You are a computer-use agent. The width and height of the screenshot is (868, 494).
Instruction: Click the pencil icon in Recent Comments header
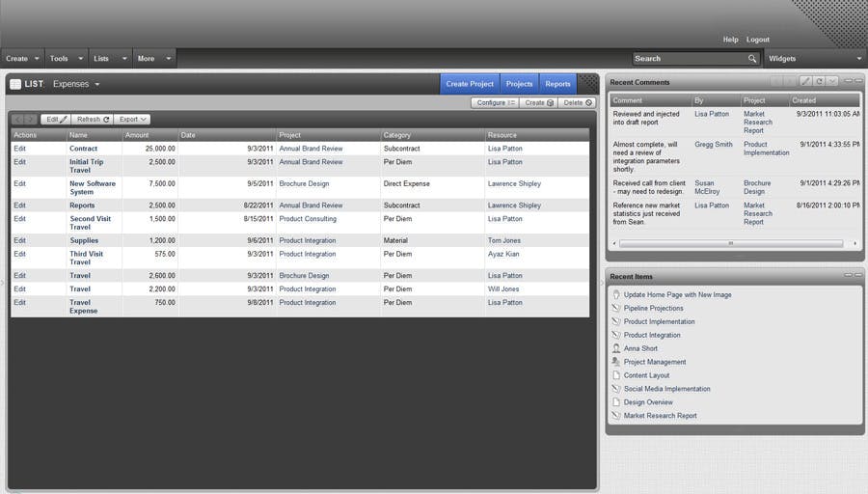coord(805,81)
